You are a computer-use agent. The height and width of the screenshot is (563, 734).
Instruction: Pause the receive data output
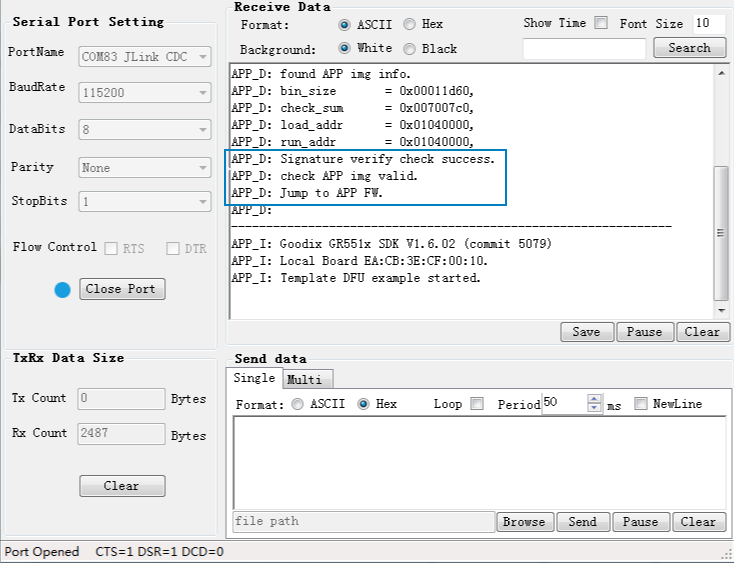coord(644,332)
